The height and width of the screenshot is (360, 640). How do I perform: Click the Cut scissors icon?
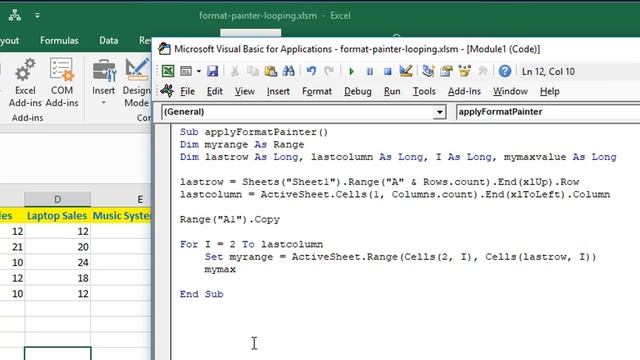point(235,71)
